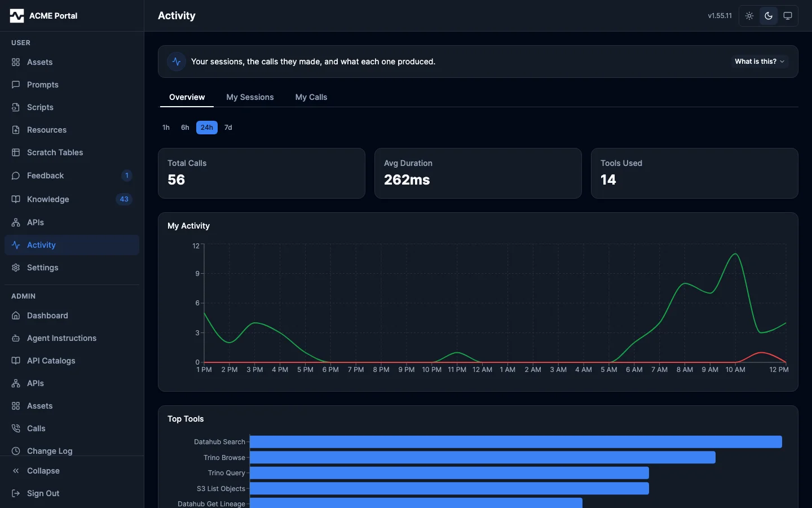812x508 pixels.
Task: Click the version label v1.55.11
Action: tap(720, 16)
